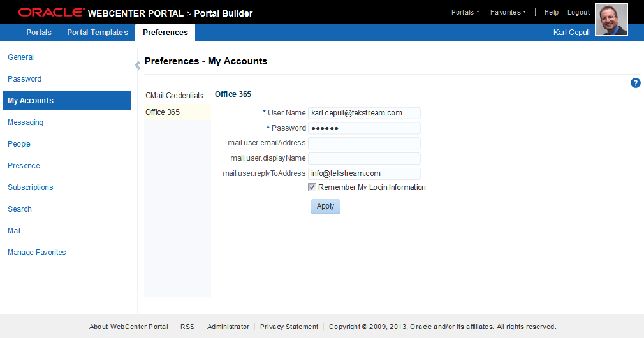Image resolution: width=644 pixels, height=338 pixels.
Task: Open Subscriptions preferences
Action: click(31, 187)
